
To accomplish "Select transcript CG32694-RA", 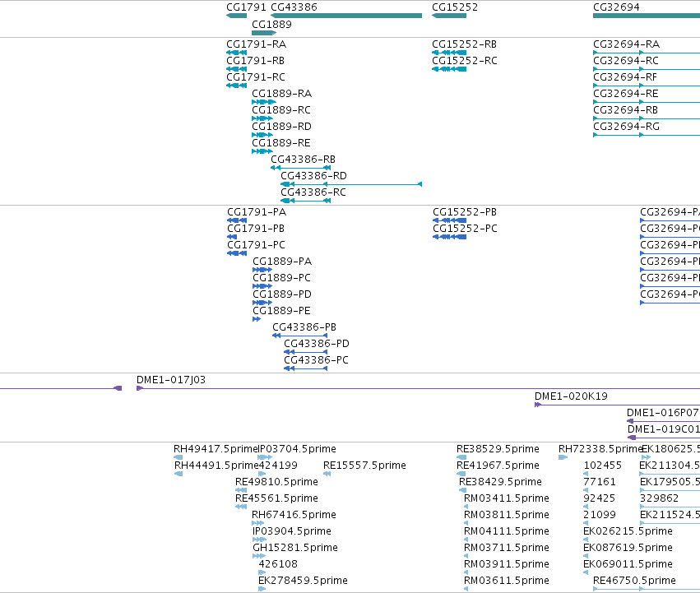I will 626,44.
